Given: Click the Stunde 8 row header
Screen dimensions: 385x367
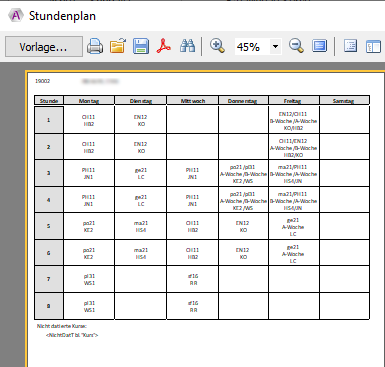Looking at the screenshot, I should pos(49,306).
